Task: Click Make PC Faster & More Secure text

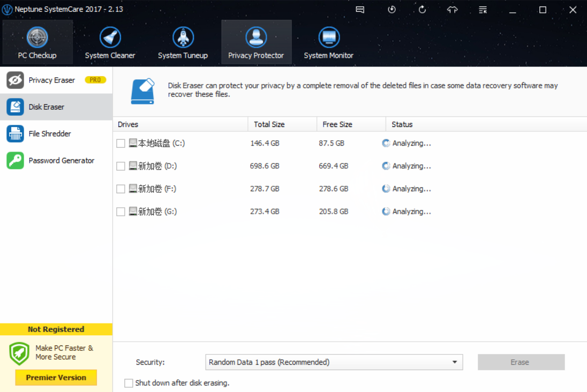Action: [x=64, y=352]
